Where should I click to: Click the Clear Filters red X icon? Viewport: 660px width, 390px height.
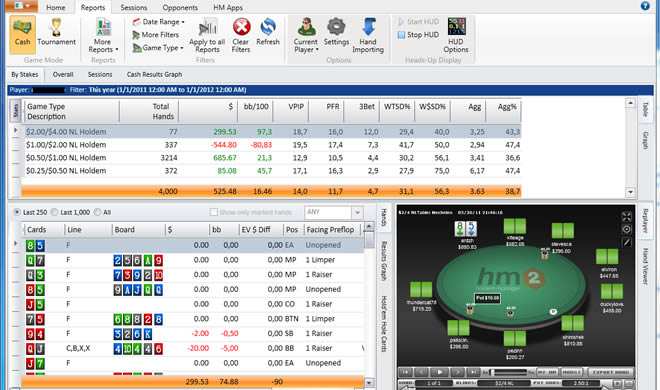pos(242,27)
